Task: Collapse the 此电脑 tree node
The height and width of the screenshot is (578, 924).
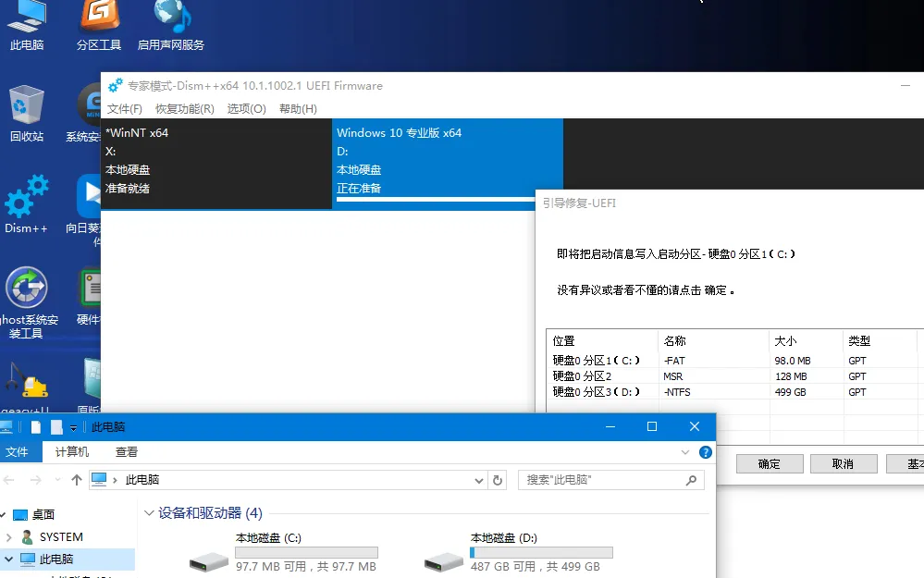Action: 9,560
